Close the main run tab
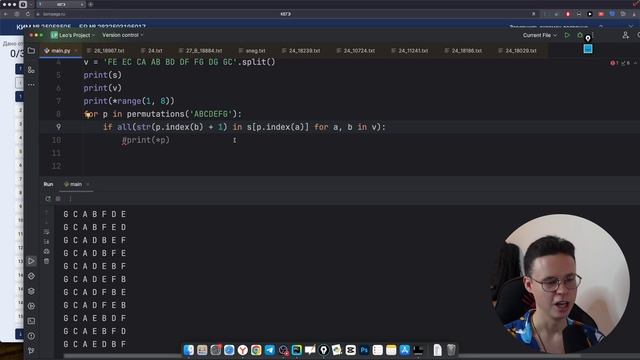This screenshot has width=640, height=360. tap(88, 184)
